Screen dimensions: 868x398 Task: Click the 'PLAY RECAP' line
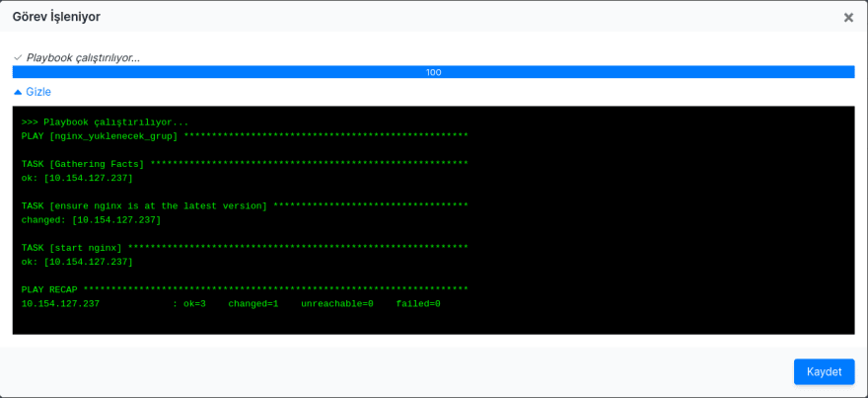click(245, 289)
